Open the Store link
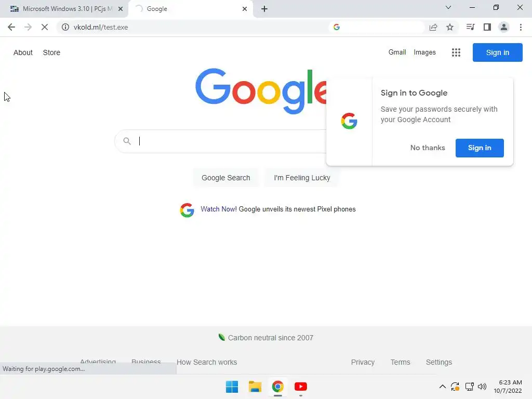Viewport: 532px width, 399px height. [51, 52]
